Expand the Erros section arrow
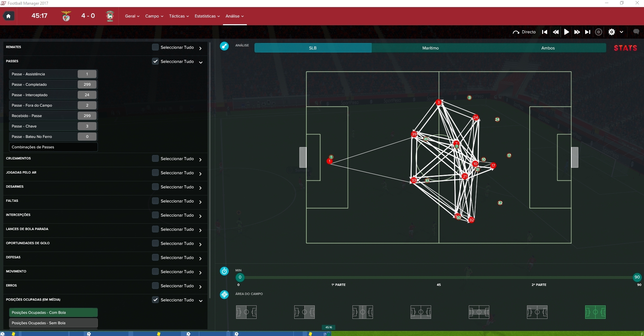644x336 pixels. pos(200,287)
